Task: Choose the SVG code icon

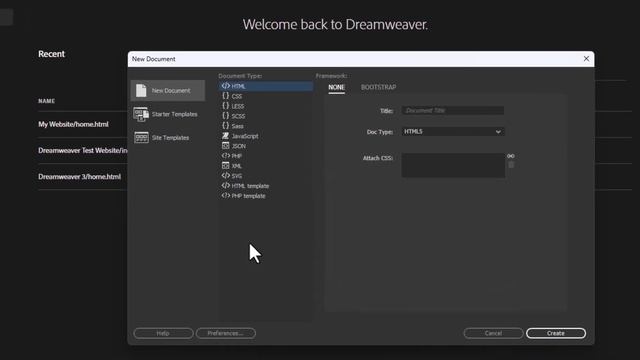Action: pos(225,176)
